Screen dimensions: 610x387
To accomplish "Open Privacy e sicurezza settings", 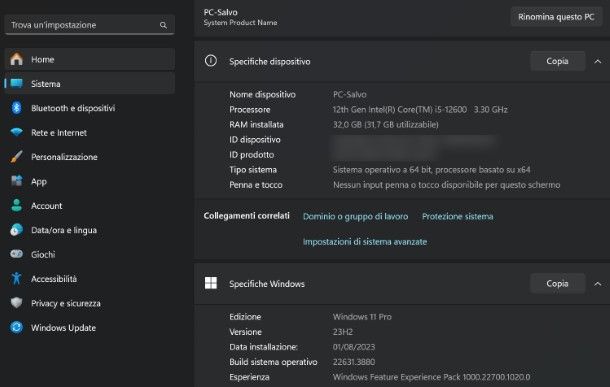I will point(89,303).
